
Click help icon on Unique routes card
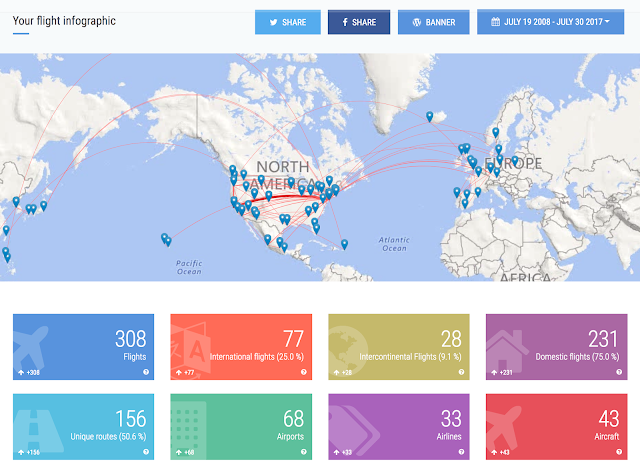[x=146, y=452]
